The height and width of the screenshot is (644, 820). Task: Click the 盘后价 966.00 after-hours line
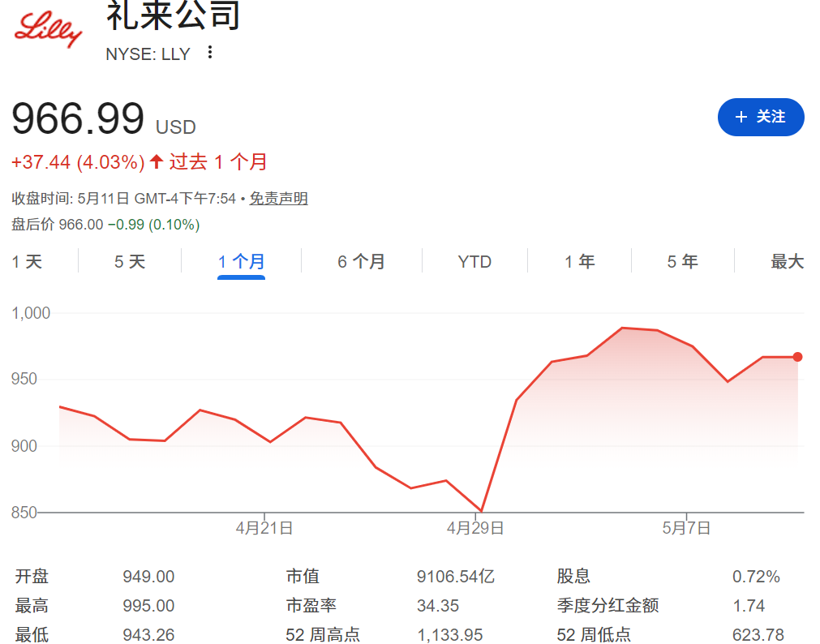pos(105,225)
